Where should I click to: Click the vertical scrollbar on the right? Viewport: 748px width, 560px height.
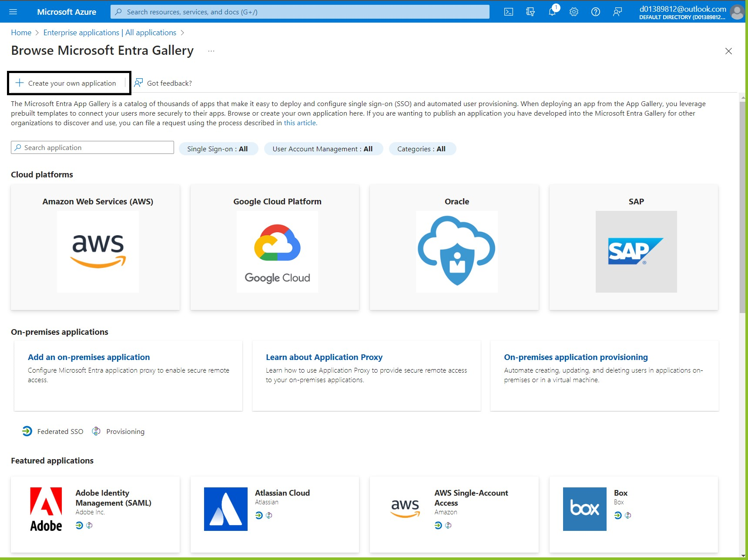[742, 207]
